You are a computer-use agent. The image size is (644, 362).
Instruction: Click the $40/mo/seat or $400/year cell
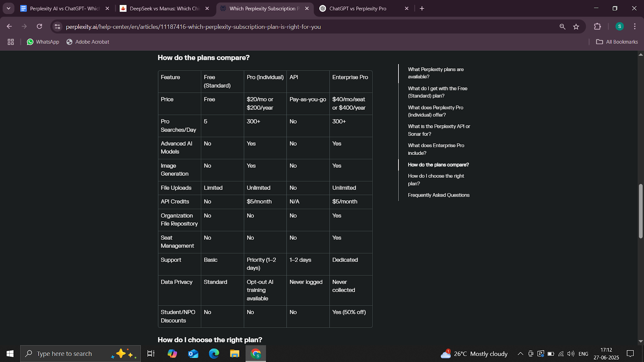point(351,103)
